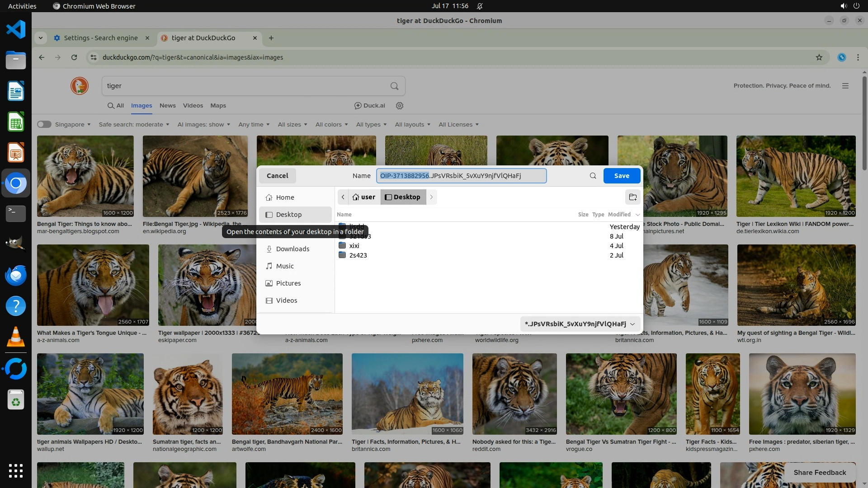Expand the file type filter dropdown
Viewport: 868px width, 488px height.
pyautogui.click(x=580, y=324)
